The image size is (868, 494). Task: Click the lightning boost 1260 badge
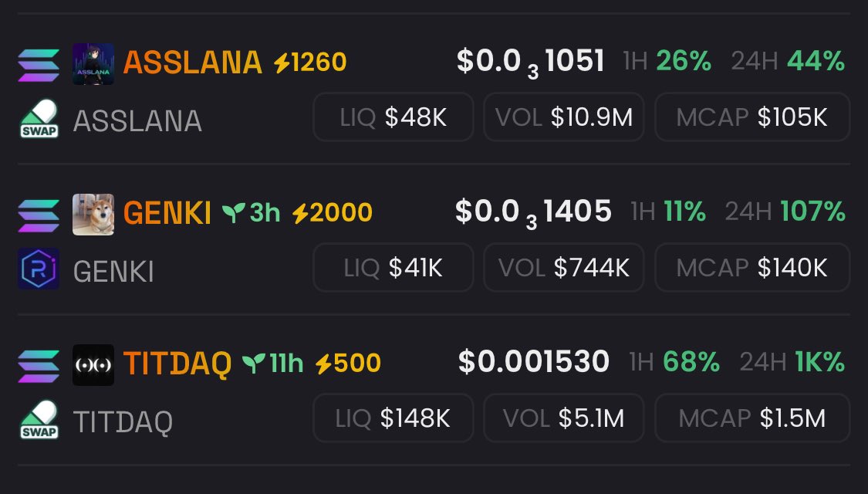click(310, 62)
